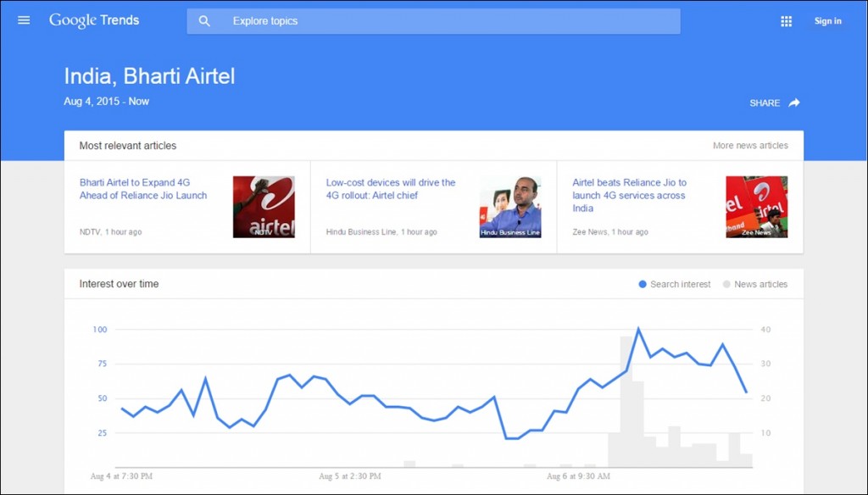Click the chart peak near 100

click(638, 330)
